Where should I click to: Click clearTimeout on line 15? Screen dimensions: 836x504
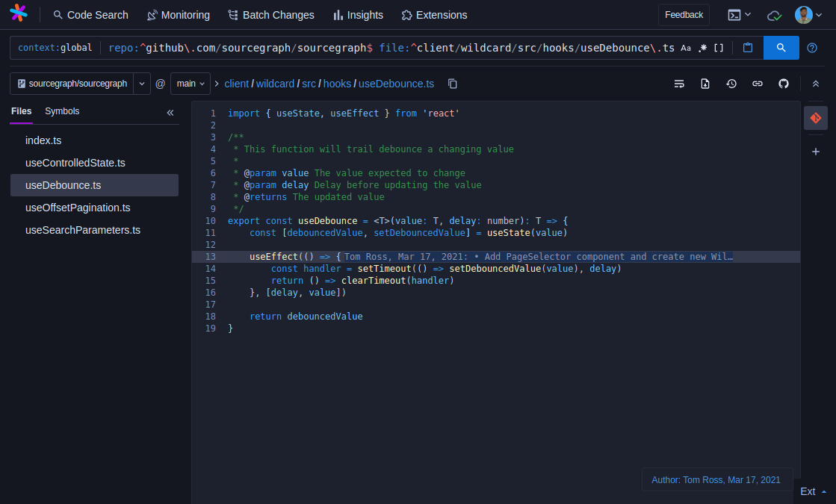pyautogui.click(x=374, y=280)
